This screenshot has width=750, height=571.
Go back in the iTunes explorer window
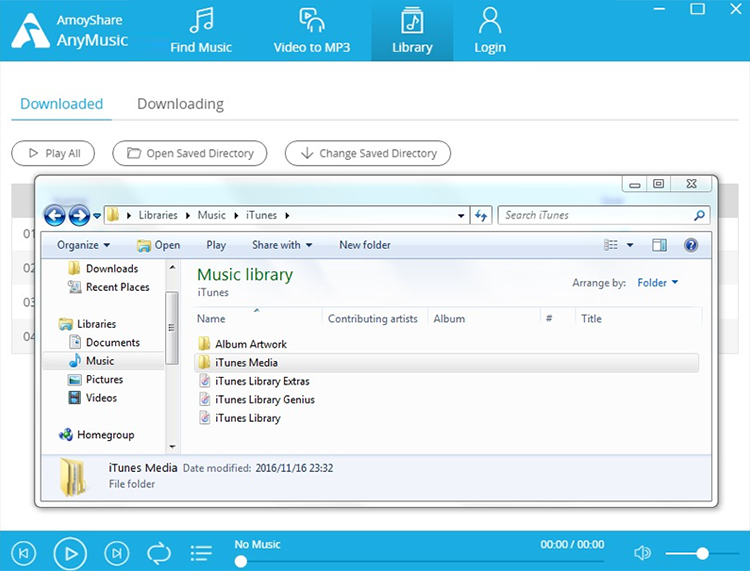tap(55, 216)
